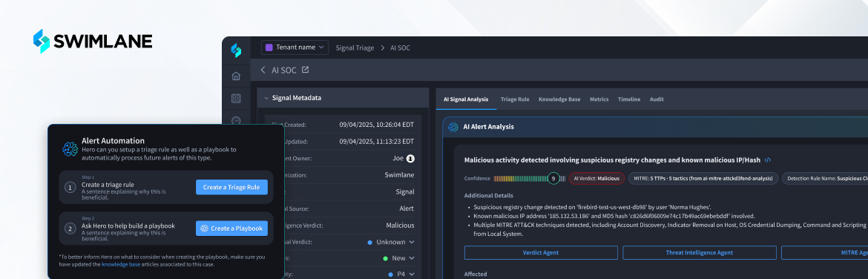This screenshot has width=868, height=279.
Task: Click the 'Affected' section heading
Action: point(476,274)
